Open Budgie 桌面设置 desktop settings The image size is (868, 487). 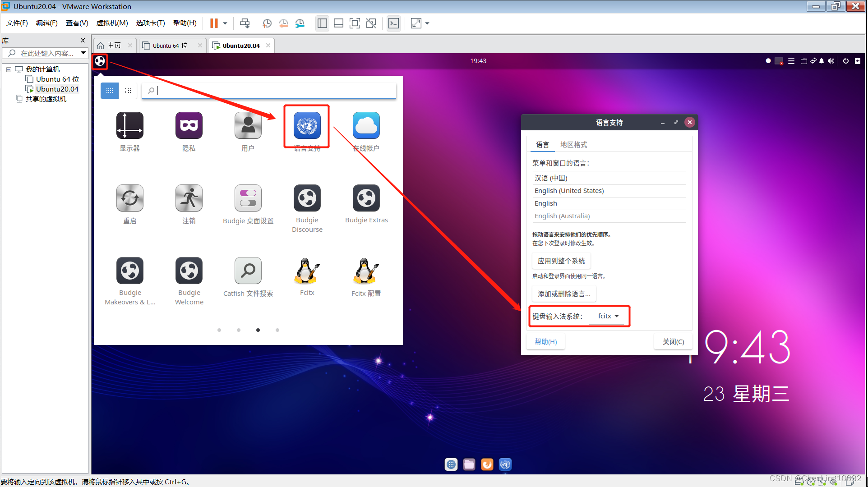[248, 198]
